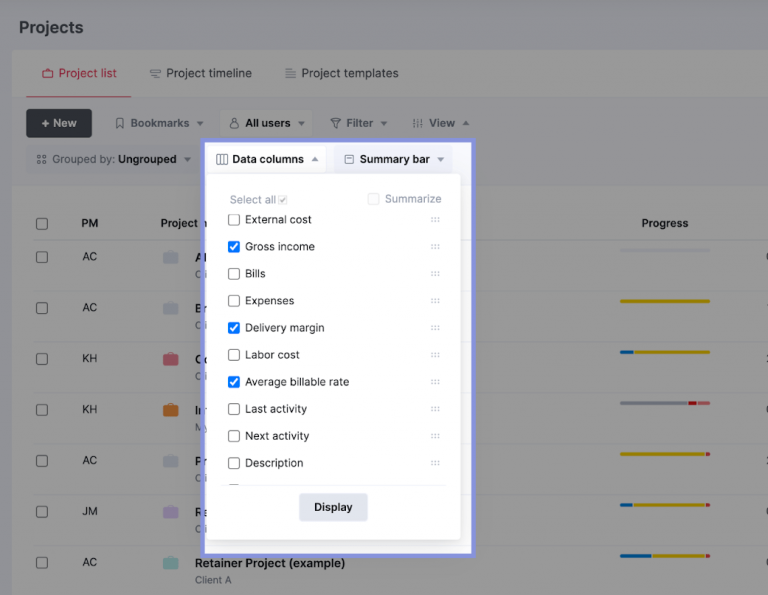
Task: Expand the Bookmarks dropdown
Action: click(159, 123)
